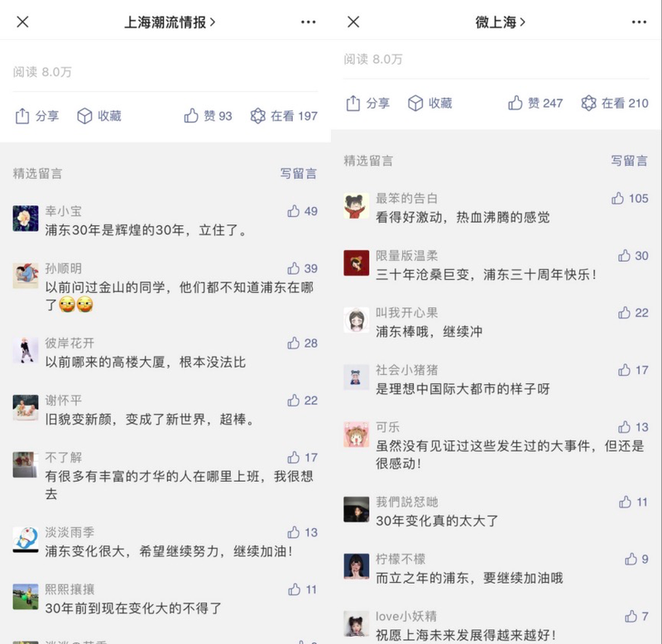Viewport: 662px width, 644px height.
Task: Tap the share icon under 上海潮流情报 article
Action: tap(22, 116)
